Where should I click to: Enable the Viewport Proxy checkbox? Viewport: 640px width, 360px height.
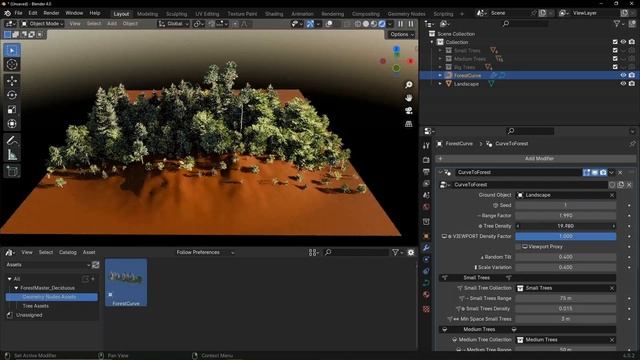point(518,247)
